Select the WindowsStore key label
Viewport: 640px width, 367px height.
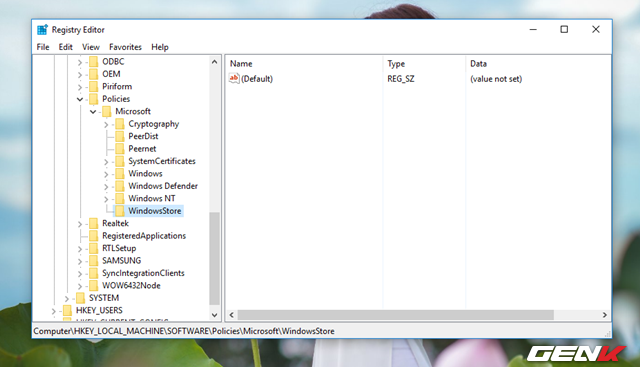tap(155, 211)
